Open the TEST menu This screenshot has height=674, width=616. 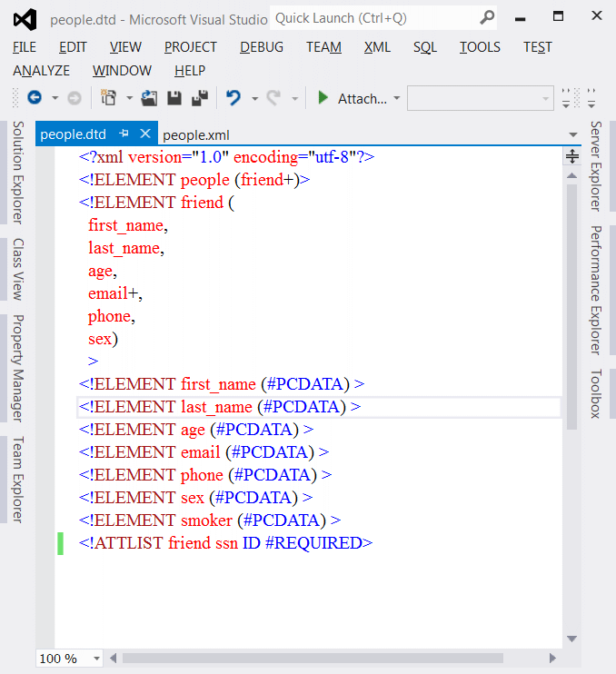click(537, 47)
